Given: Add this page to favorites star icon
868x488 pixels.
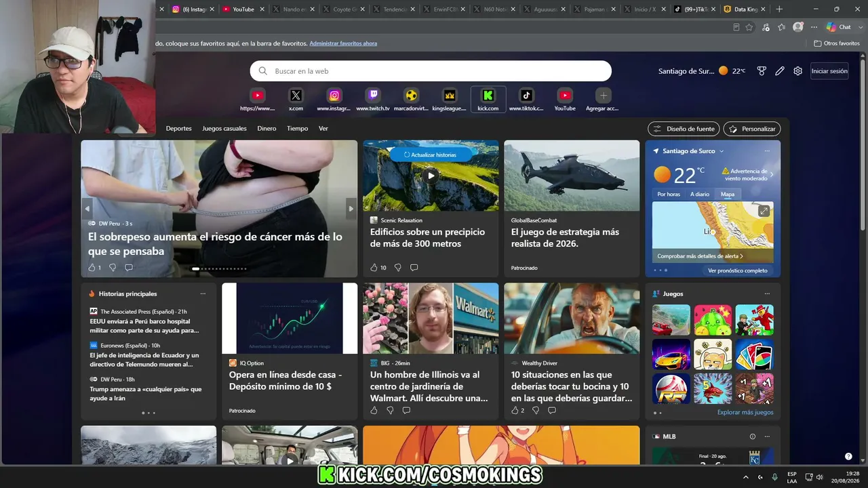Looking at the screenshot, I should [x=749, y=27].
